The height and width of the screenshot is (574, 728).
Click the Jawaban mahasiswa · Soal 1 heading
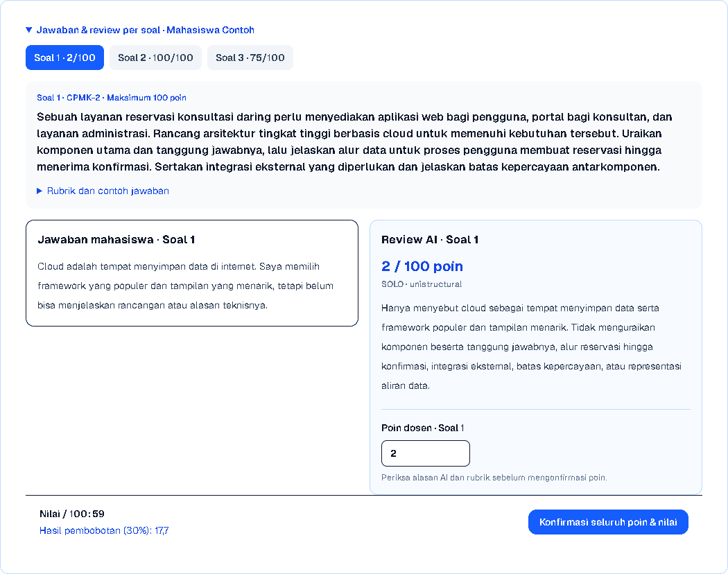click(x=116, y=240)
